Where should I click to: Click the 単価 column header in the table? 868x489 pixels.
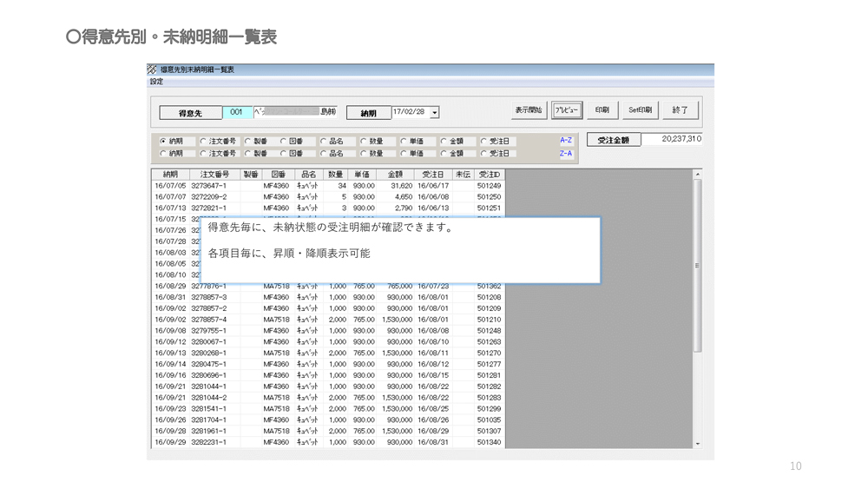click(362, 175)
